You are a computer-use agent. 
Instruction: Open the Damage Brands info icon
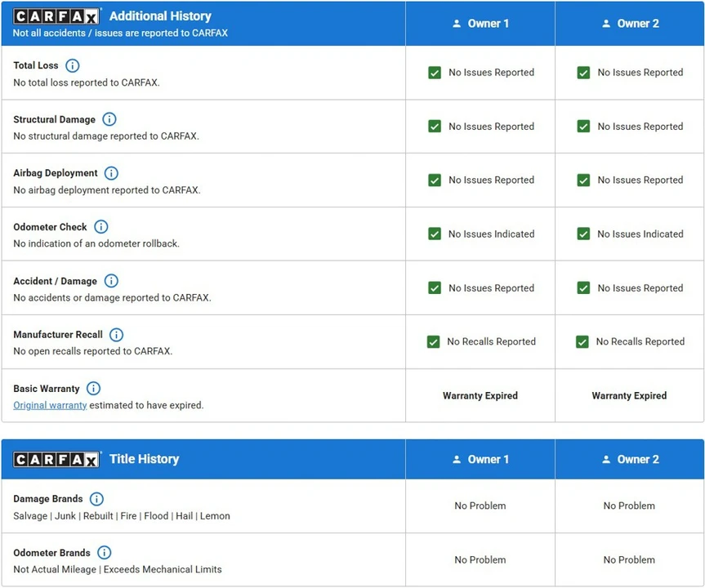pos(96,499)
